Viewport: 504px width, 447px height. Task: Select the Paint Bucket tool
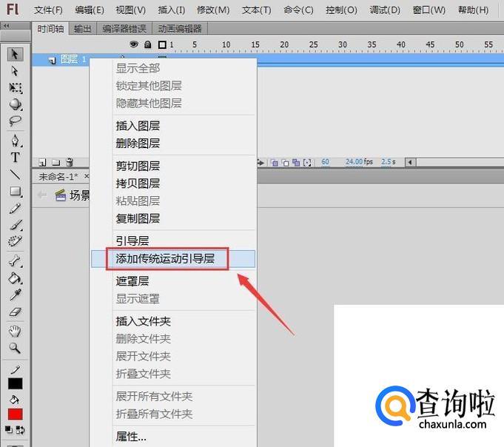click(15, 278)
